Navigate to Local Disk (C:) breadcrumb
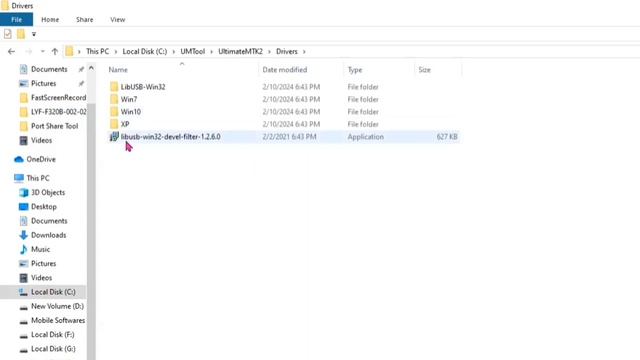Screen dimensions: 640x360 (x=144, y=51)
